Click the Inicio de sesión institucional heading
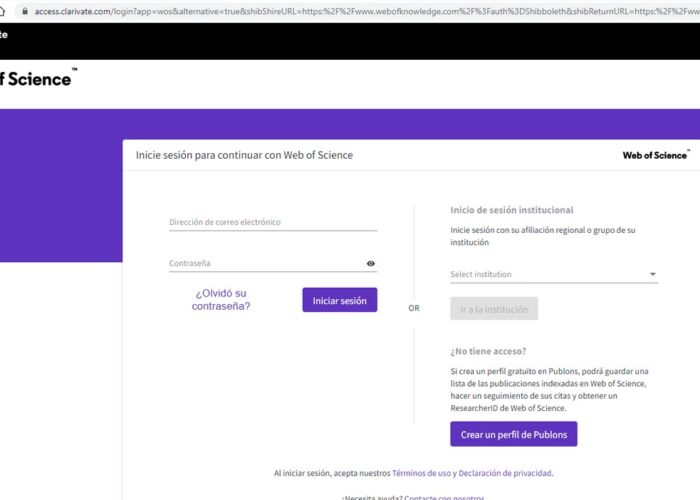The height and width of the screenshot is (500, 700). tap(512, 210)
